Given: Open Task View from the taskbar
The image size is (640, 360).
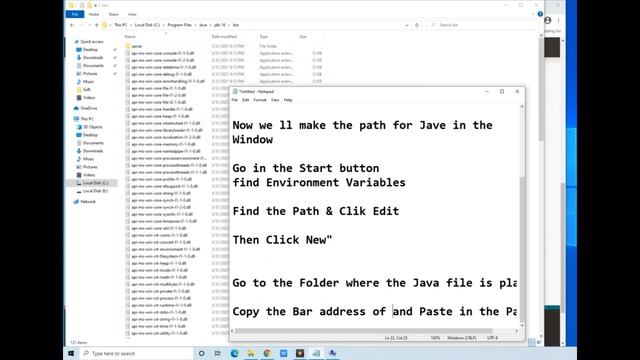Looking at the screenshot, I should (x=218, y=353).
